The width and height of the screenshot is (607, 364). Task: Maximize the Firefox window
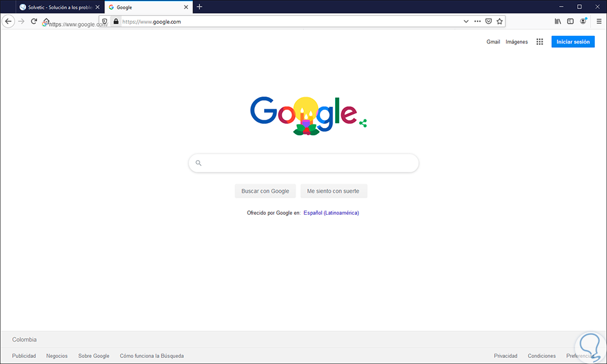click(580, 7)
